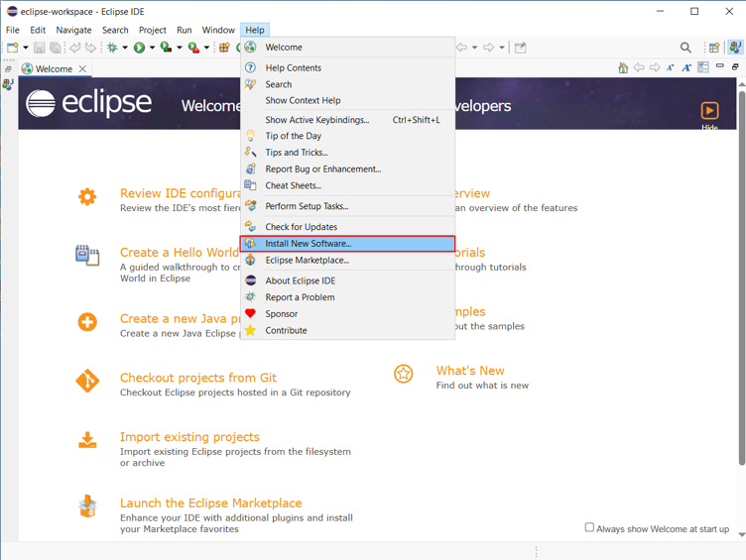Image resolution: width=746 pixels, height=560 pixels.
Task: Expand the Back history dropdown arrow
Action: click(x=474, y=48)
